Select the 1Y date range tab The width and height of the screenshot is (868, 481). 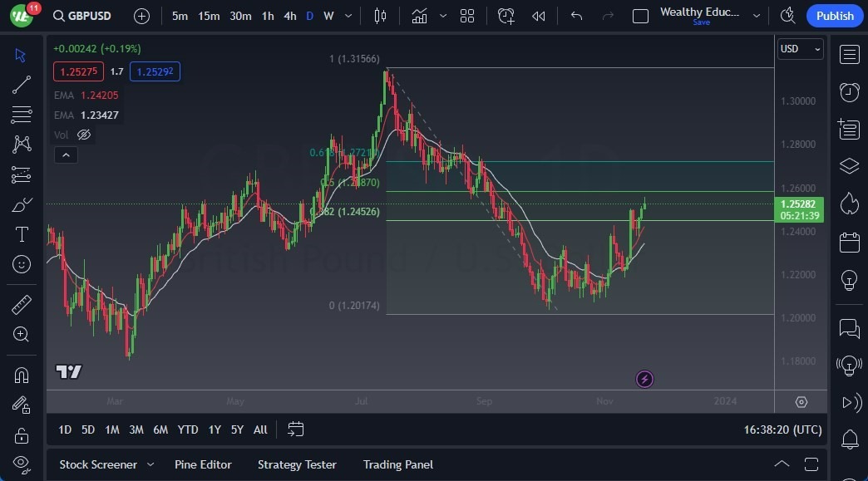tap(215, 429)
